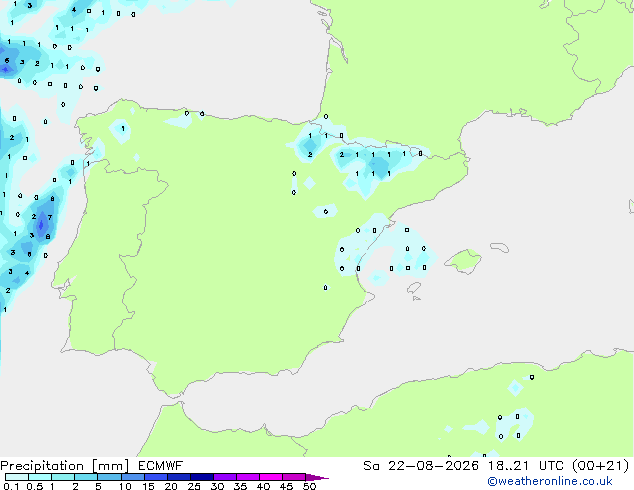This screenshot has width=634, height=490.
Task: Pick the palest cyan swatch above 0.1
Action: (17, 477)
